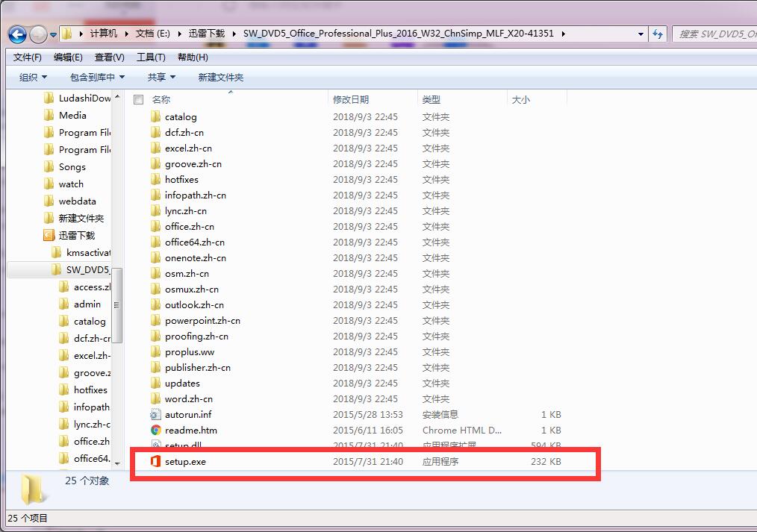Open the address bar history dropdown
This screenshot has height=532, width=757.
pyautogui.click(x=640, y=34)
